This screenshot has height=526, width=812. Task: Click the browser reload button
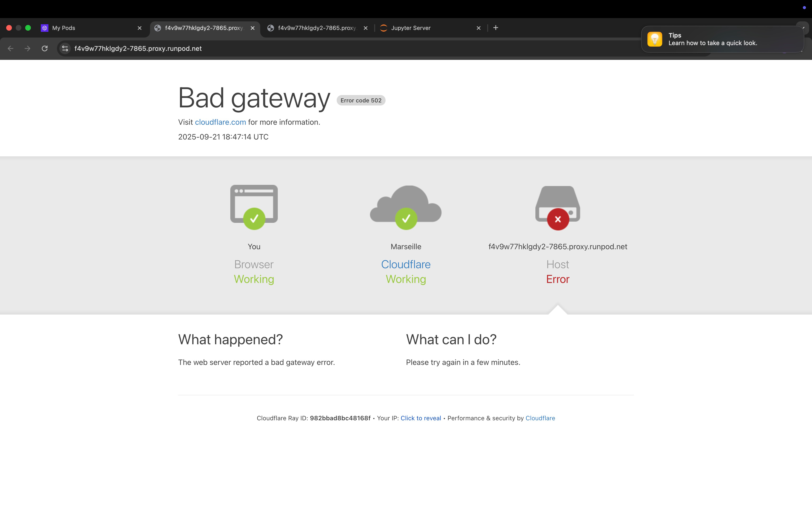[x=45, y=48]
